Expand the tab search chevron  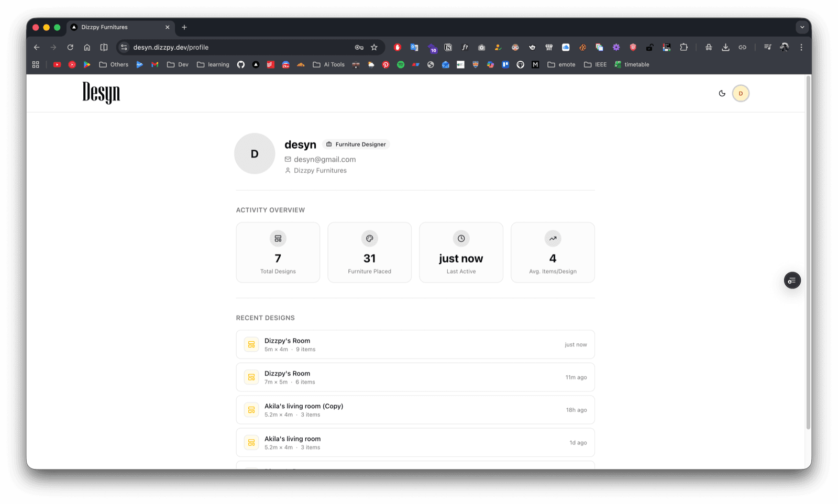click(802, 27)
